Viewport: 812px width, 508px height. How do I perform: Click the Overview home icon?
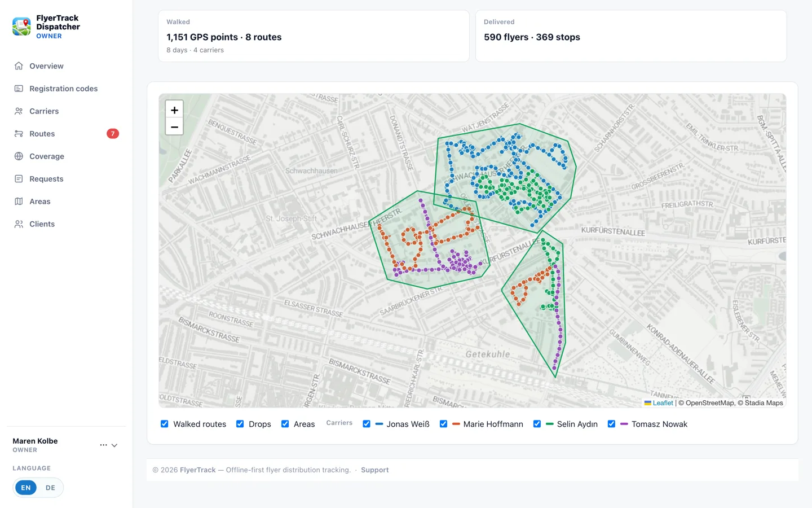[19, 66]
